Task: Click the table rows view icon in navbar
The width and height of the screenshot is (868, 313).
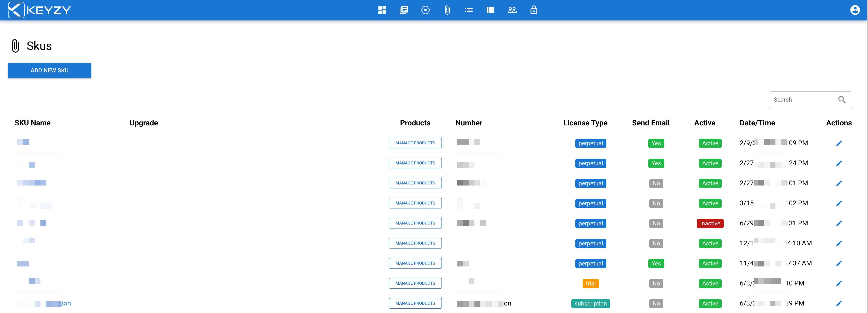Action: 490,10
